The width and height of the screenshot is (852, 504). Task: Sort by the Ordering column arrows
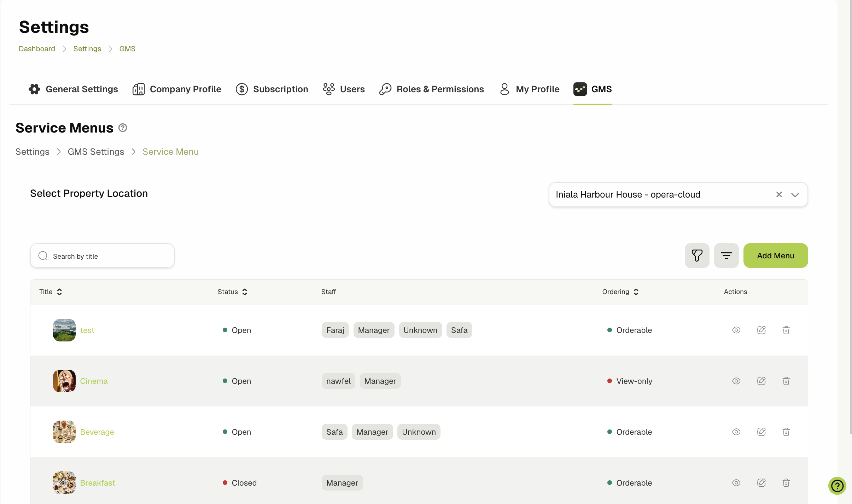pos(636,292)
